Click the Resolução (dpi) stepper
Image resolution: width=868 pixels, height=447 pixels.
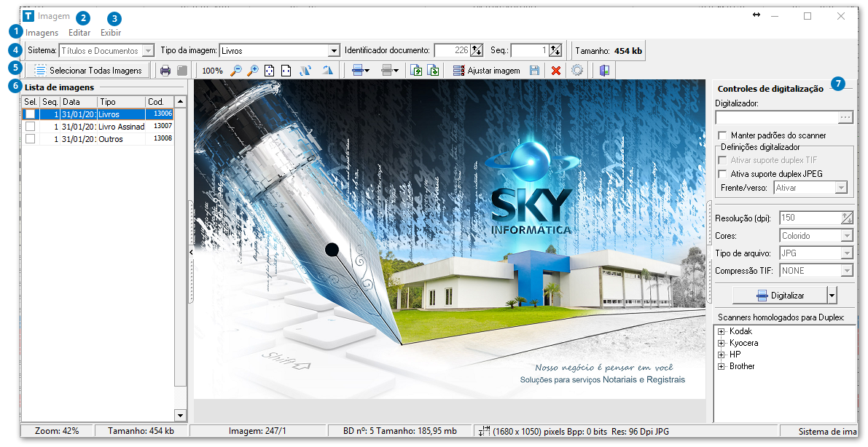click(847, 218)
